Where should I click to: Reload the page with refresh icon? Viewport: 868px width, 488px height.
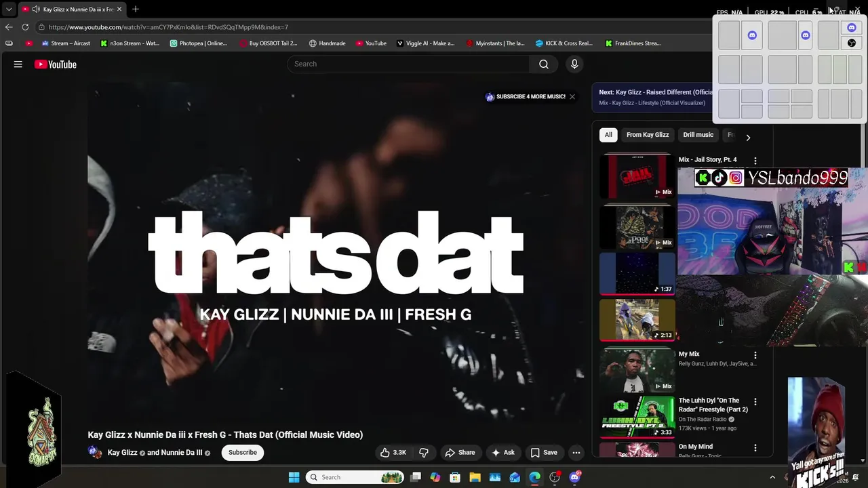tap(25, 27)
